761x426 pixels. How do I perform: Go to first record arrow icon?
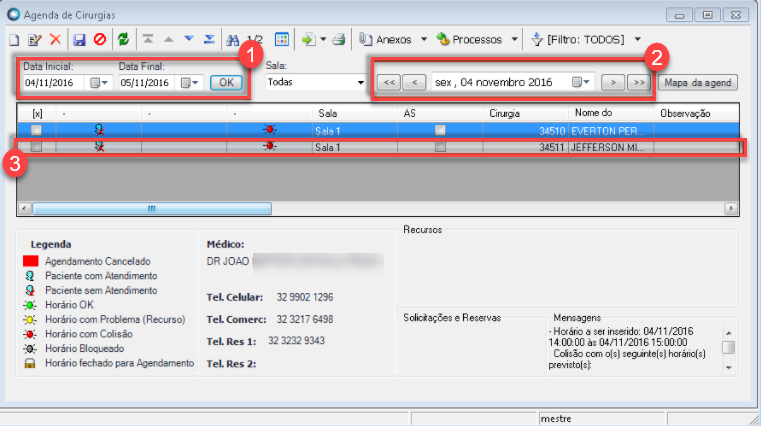tap(148, 39)
